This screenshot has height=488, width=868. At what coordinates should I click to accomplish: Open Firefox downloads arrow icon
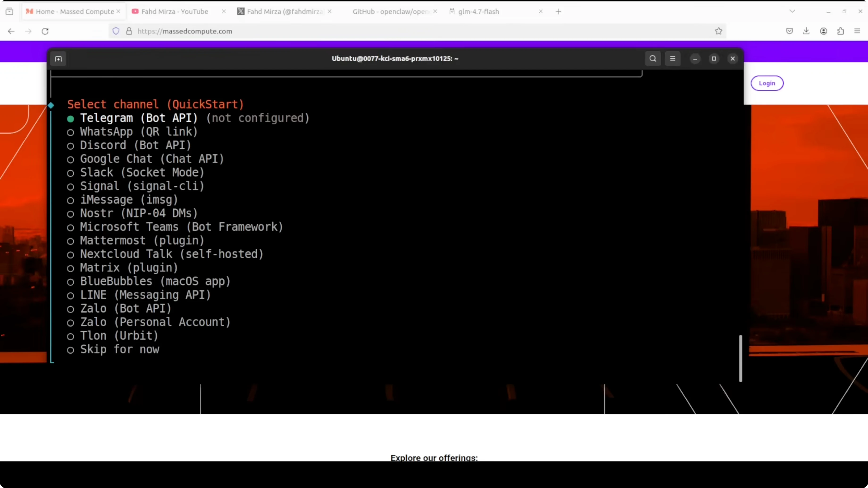click(806, 31)
